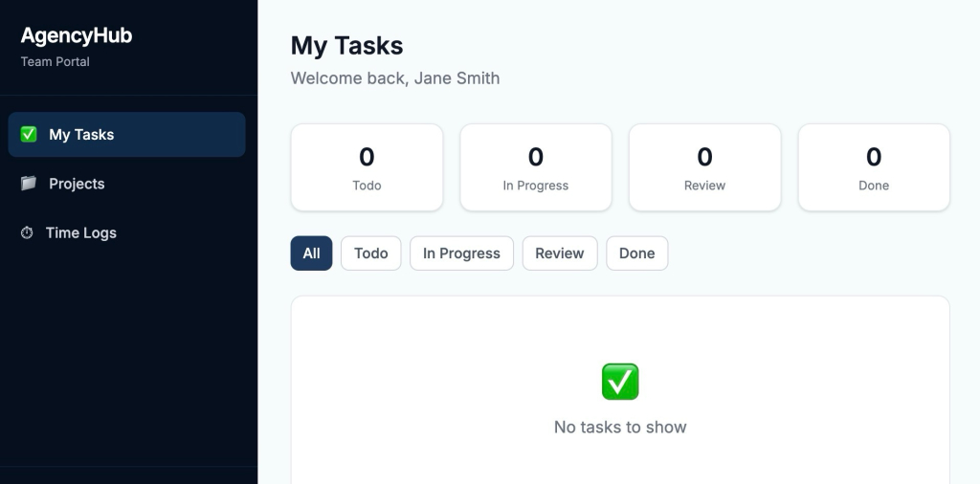The height and width of the screenshot is (484, 980).
Task: Click the green checkmark icon beside My Tasks
Action: [29, 134]
